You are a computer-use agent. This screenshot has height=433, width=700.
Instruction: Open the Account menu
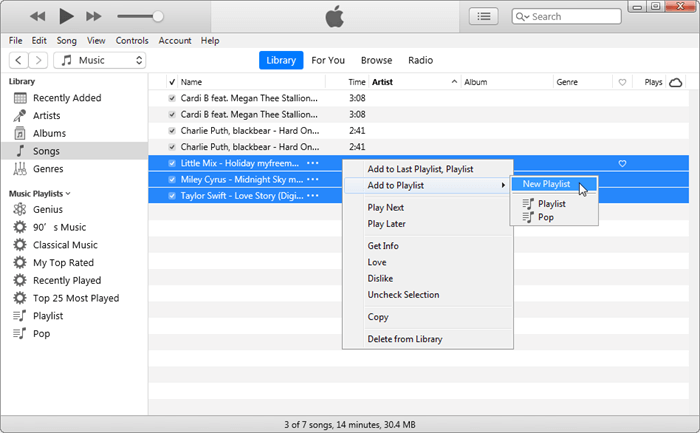[175, 41]
